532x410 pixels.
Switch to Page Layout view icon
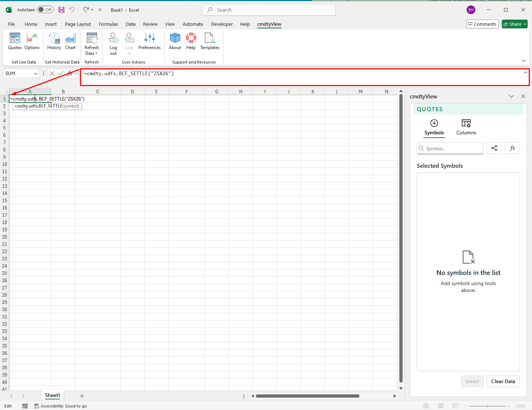click(441, 406)
